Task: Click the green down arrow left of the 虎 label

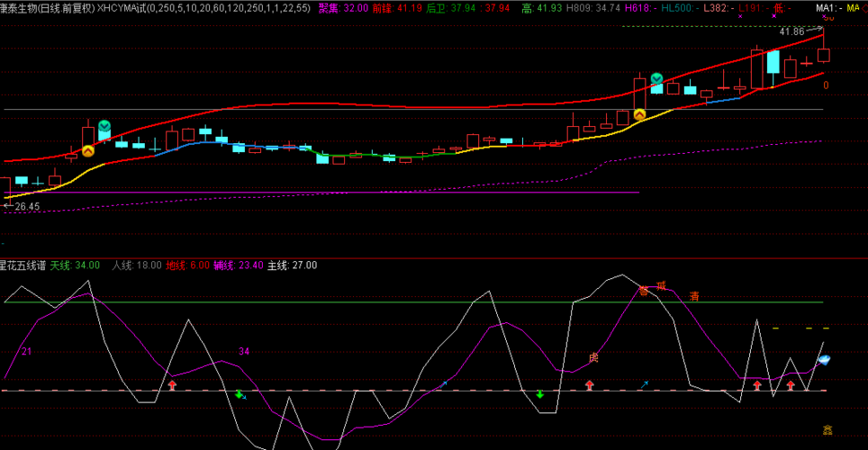Action: pyautogui.click(x=539, y=394)
